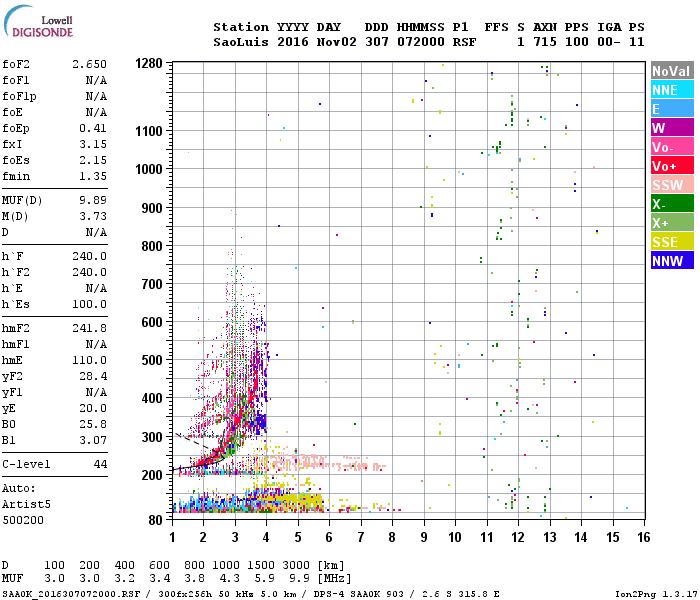Select the W purple legend swatch
The image size is (700, 600).
[x=672, y=128]
